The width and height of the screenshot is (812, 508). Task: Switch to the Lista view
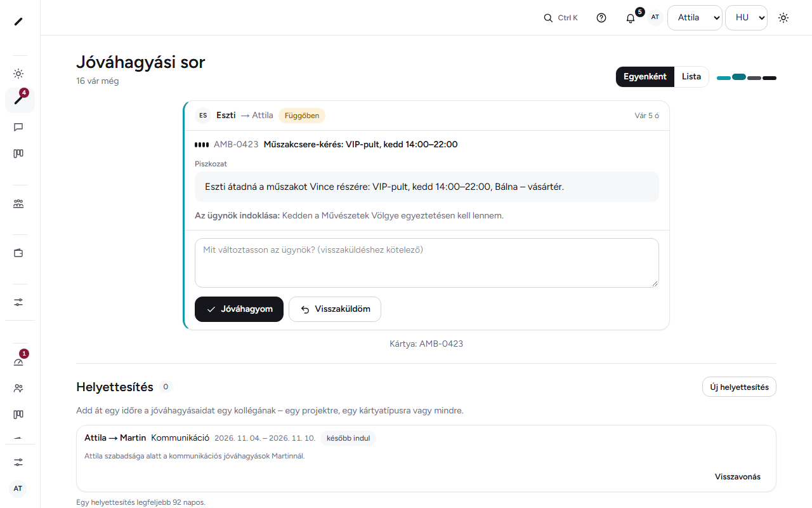point(691,77)
